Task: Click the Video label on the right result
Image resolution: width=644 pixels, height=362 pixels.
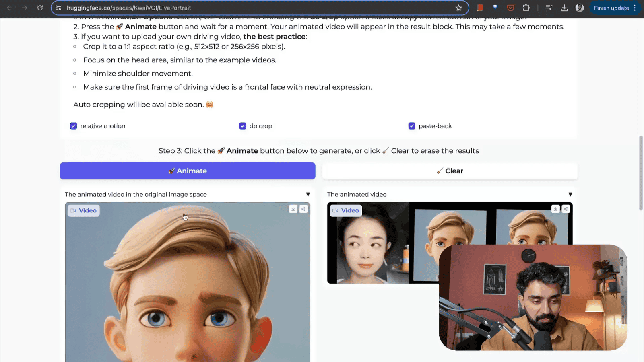Action: 345,210
